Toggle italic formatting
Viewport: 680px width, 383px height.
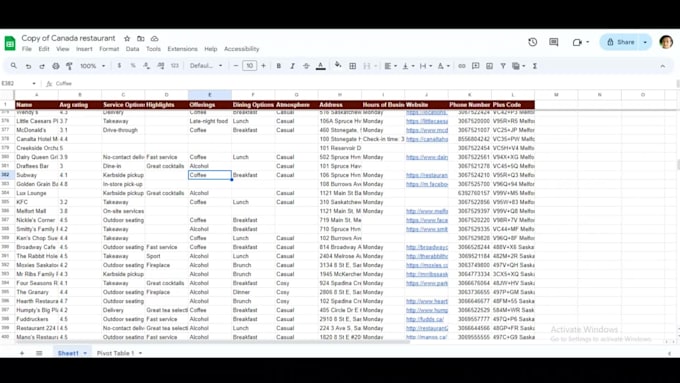pyautogui.click(x=293, y=66)
